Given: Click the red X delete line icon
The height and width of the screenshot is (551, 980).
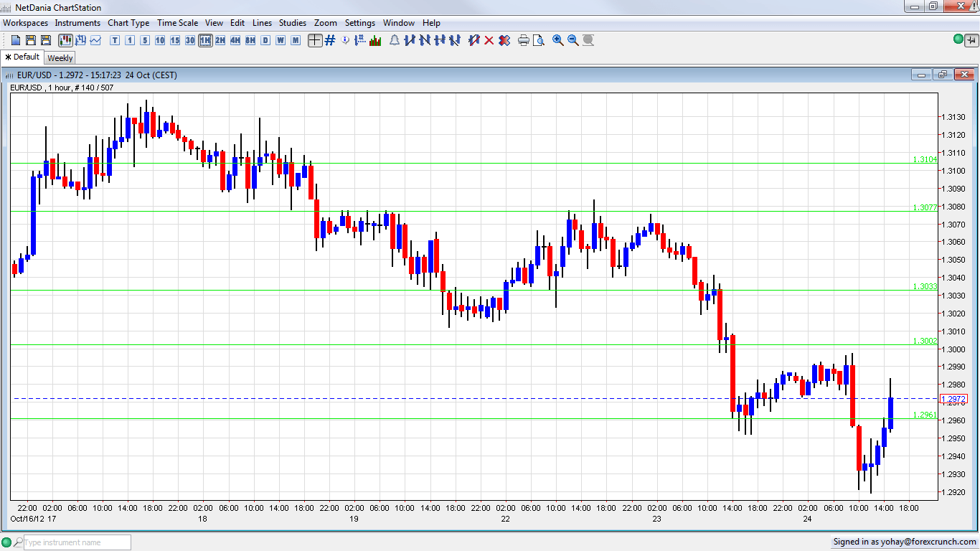Looking at the screenshot, I should click(489, 40).
